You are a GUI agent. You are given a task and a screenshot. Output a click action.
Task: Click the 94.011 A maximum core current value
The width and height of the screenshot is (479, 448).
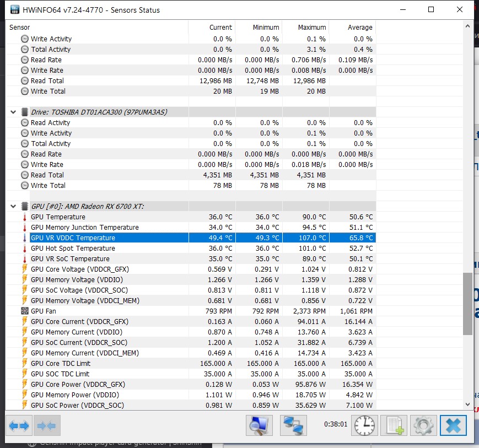[x=311, y=322]
